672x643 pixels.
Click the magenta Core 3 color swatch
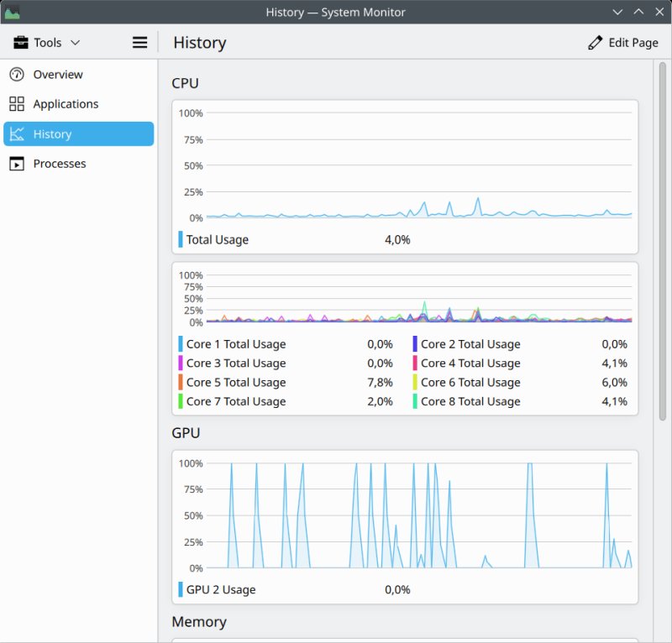pos(179,363)
